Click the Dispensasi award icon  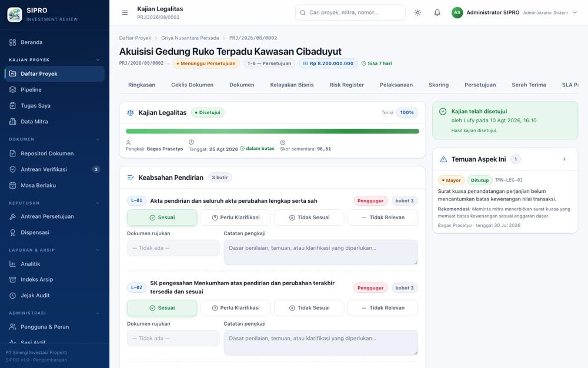click(13, 232)
